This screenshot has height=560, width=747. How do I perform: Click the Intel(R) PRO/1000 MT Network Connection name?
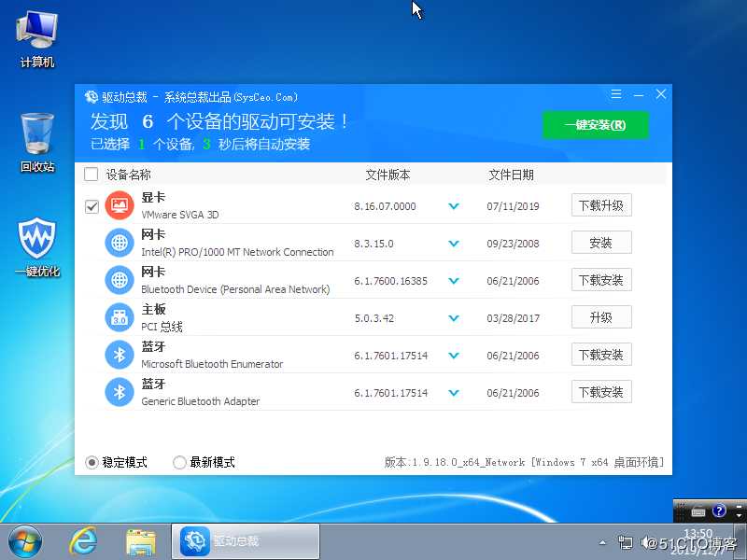tap(237, 252)
